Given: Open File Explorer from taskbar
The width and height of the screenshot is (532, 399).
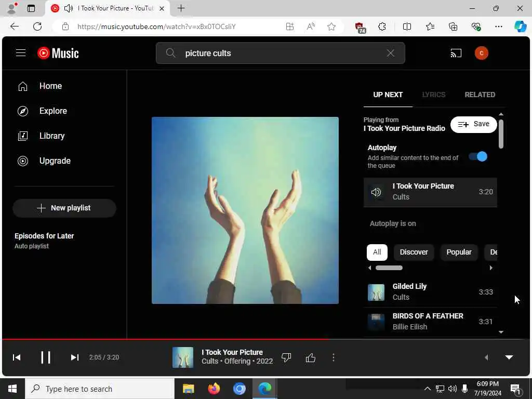Looking at the screenshot, I should 188,389.
